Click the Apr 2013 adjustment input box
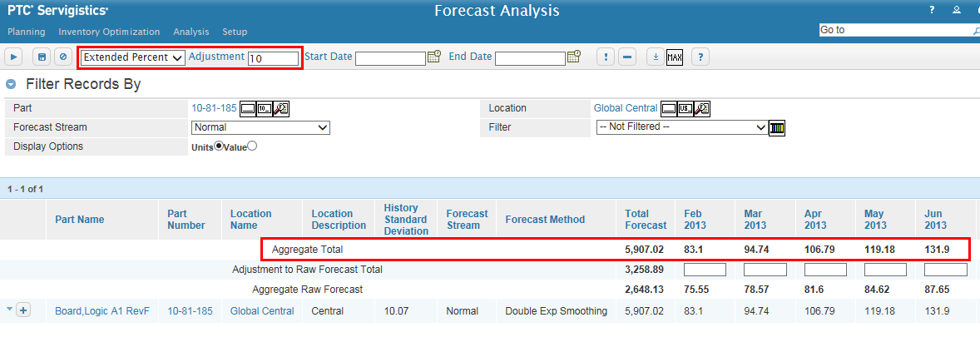Screen dimensions: 980x347 pyautogui.click(x=825, y=270)
